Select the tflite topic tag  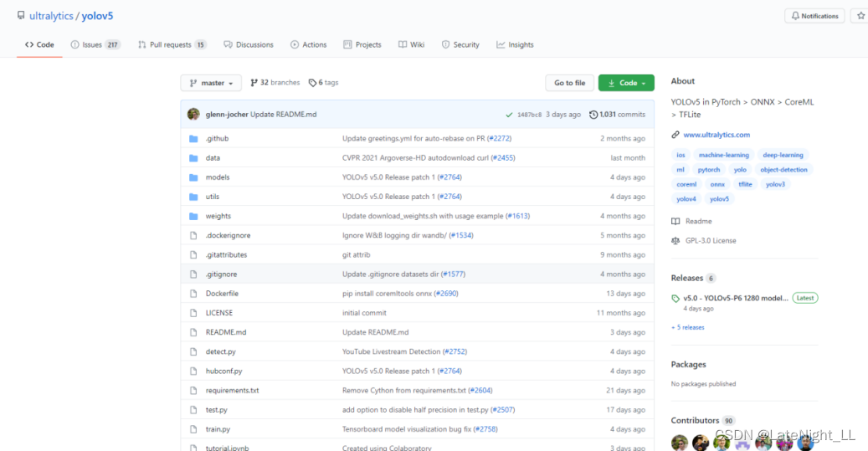click(x=745, y=185)
